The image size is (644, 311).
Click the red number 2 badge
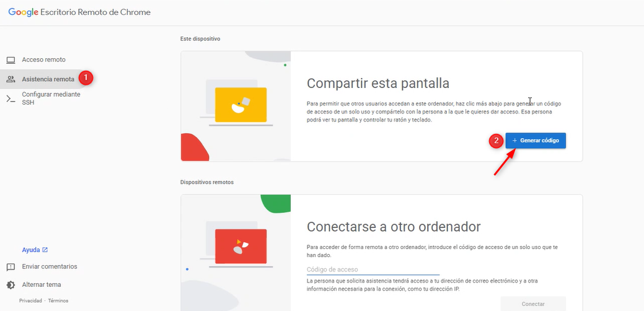coord(495,141)
